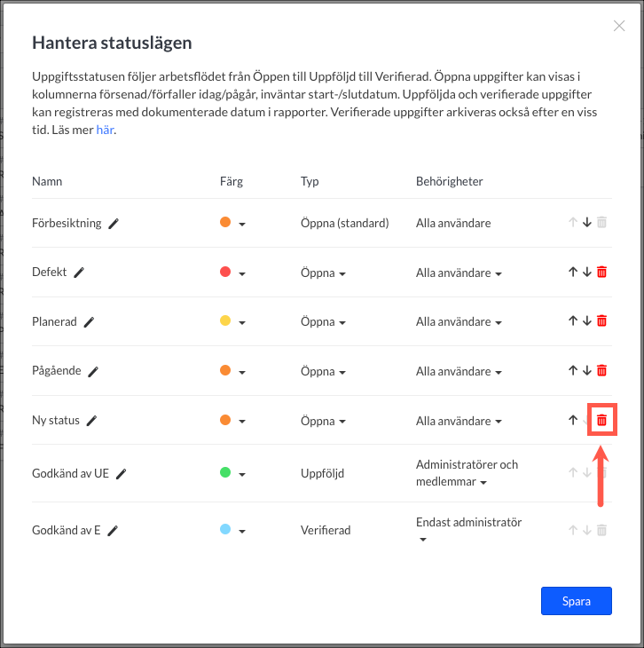Viewport: 644px width, 648px height.
Task: Open Typ dropdown for Defekt
Action: (323, 273)
